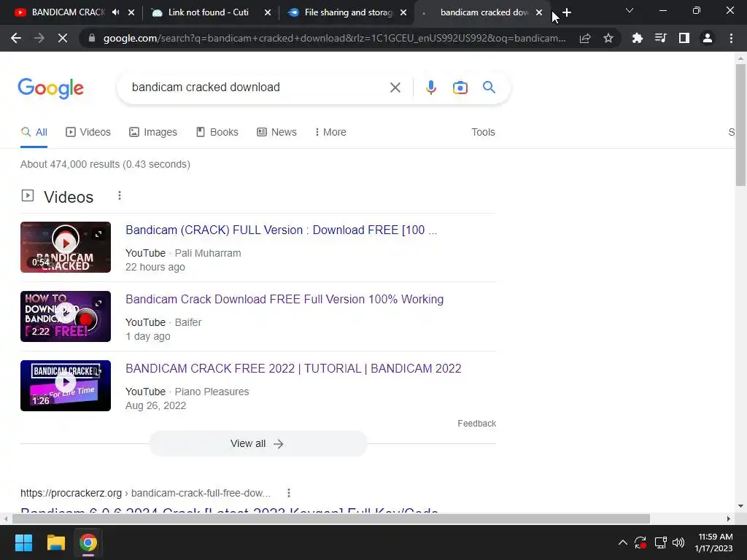
Task: Open File Explorer from taskbar
Action: tap(55, 542)
